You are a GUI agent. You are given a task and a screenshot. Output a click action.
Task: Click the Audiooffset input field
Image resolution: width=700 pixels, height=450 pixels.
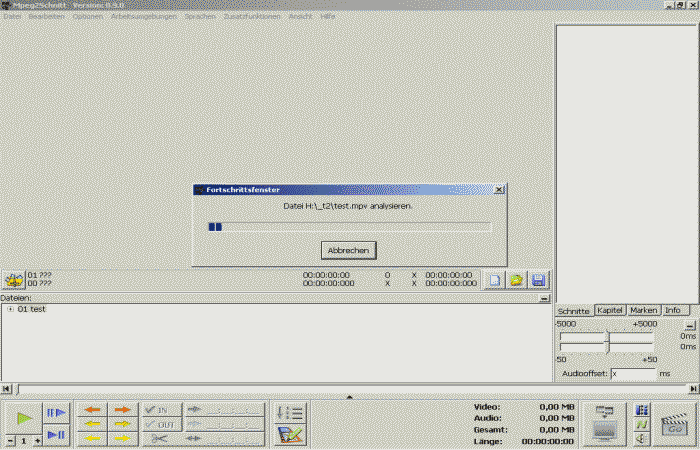[x=632, y=373]
